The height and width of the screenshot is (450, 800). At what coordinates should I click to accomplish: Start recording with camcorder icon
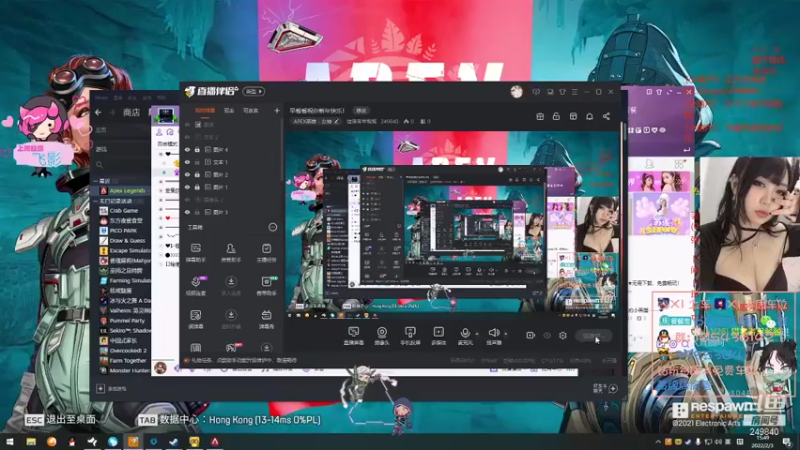531,335
